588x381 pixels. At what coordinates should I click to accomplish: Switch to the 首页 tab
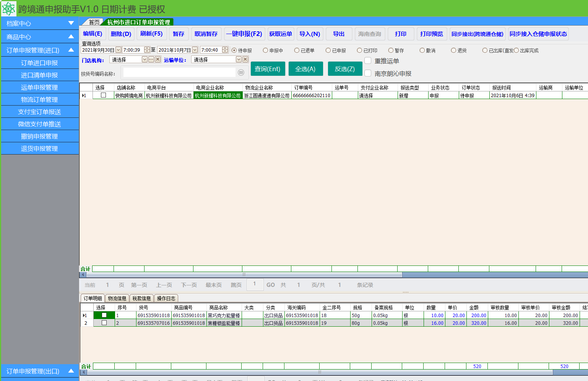(x=94, y=22)
